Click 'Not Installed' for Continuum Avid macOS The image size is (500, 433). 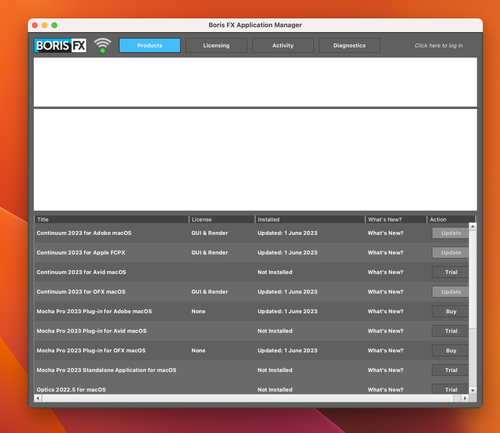click(x=275, y=272)
